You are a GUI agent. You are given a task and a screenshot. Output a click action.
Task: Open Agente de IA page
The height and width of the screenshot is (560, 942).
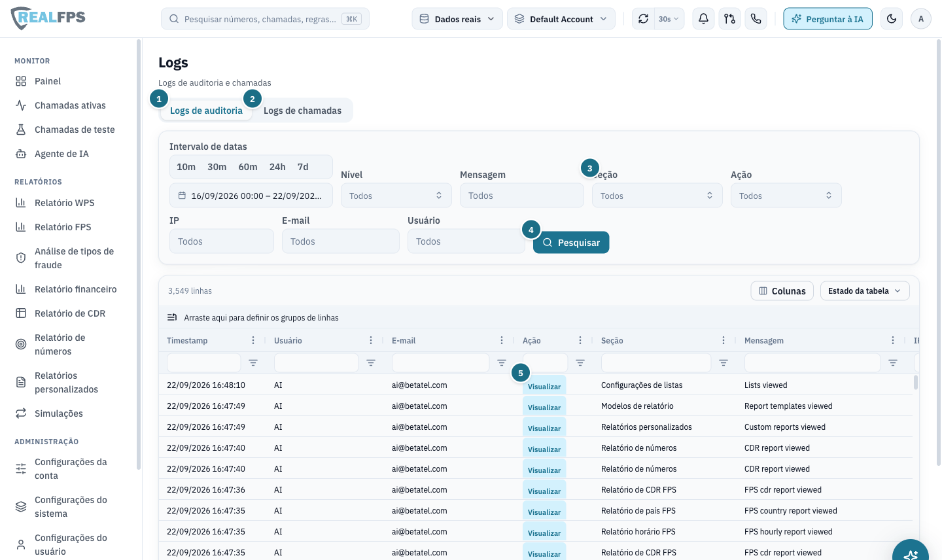72,154
